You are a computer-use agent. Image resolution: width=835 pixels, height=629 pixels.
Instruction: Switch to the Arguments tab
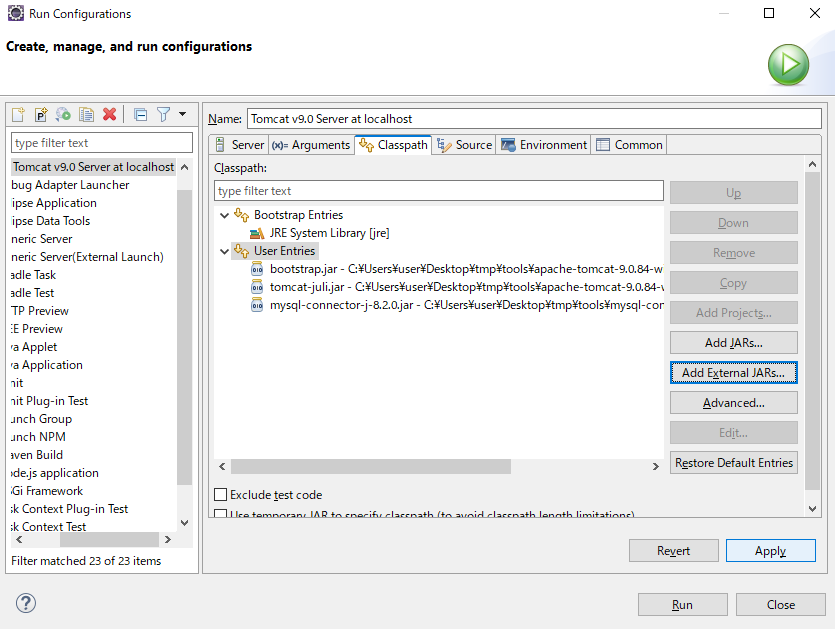pos(310,145)
